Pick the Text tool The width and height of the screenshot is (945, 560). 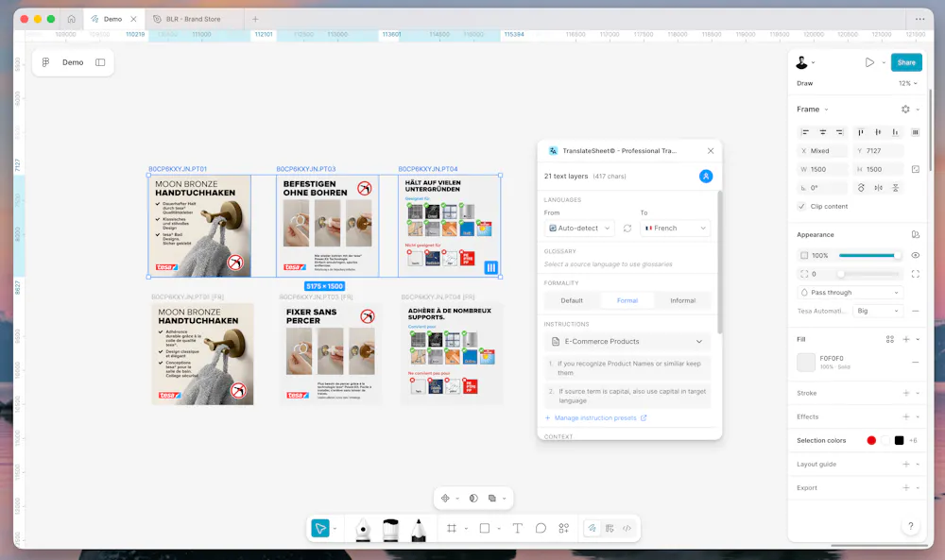(518, 529)
